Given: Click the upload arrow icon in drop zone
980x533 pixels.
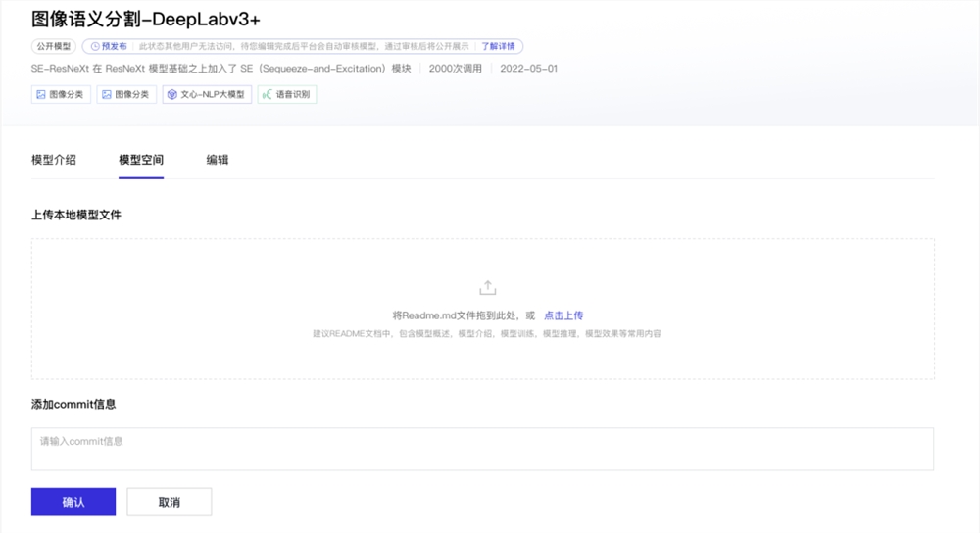Looking at the screenshot, I should pos(487,288).
